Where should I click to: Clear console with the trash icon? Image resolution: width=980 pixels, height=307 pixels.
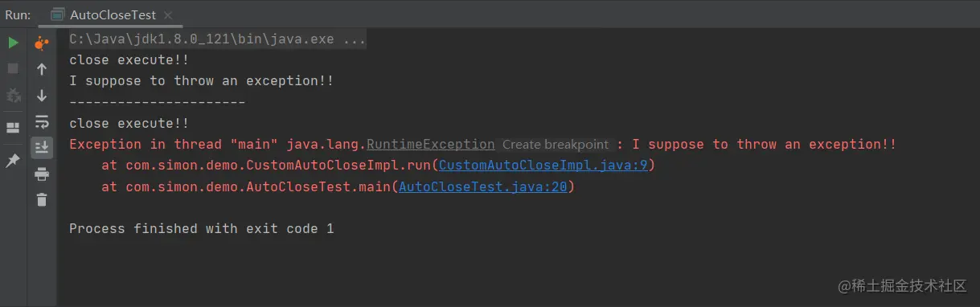point(42,199)
